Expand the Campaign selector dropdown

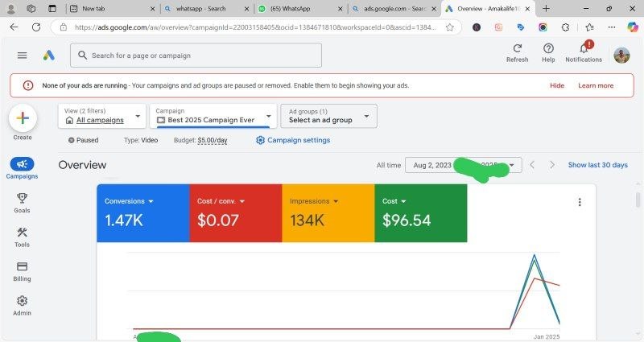pos(213,116)
